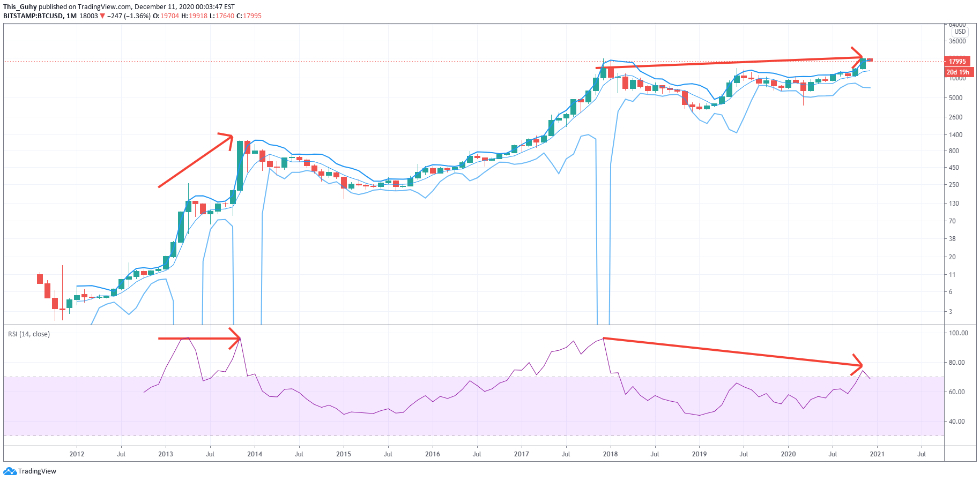Click the red 17995 current price tag
The width and height of the screenshot is (980, 481).
tap(957, 62)
